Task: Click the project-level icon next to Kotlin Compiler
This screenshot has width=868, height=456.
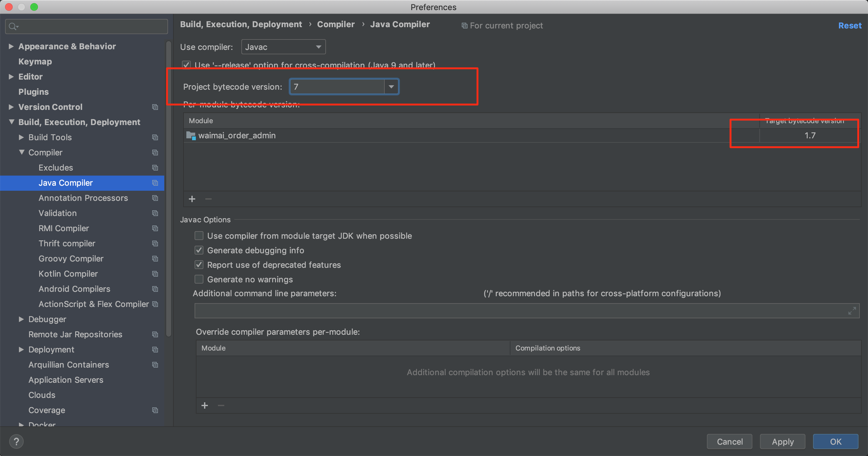Action: click(x=155, y=274)
